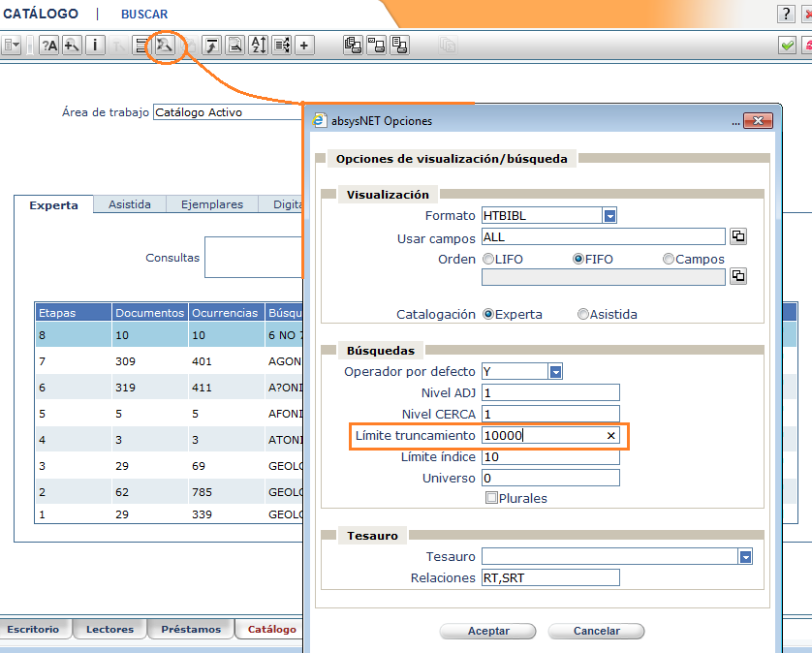The width and height of the screenshot is (812, 653).
Task: Open help with the question mark icon
Action: (x=786, y=14)
